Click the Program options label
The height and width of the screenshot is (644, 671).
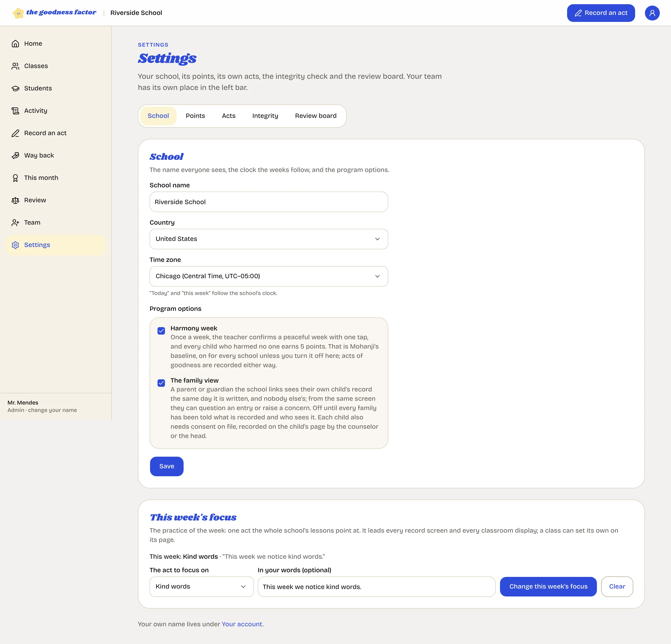click(x=175, y=309)
